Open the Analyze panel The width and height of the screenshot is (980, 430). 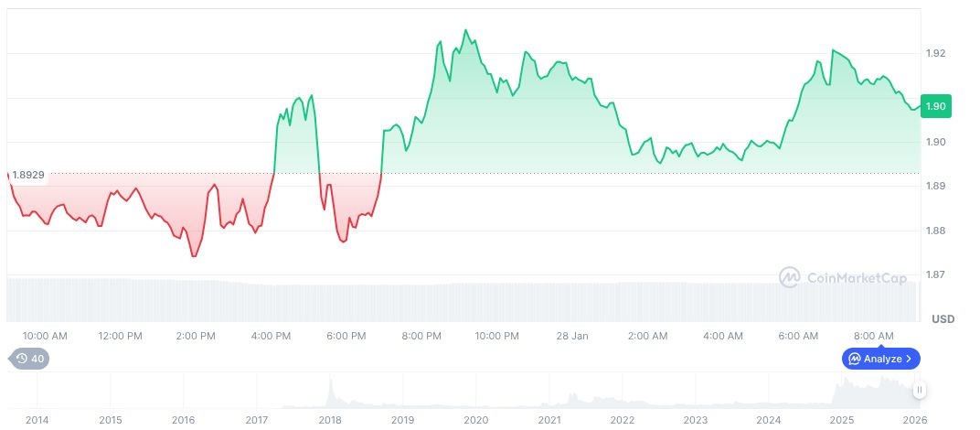[881, 359]
